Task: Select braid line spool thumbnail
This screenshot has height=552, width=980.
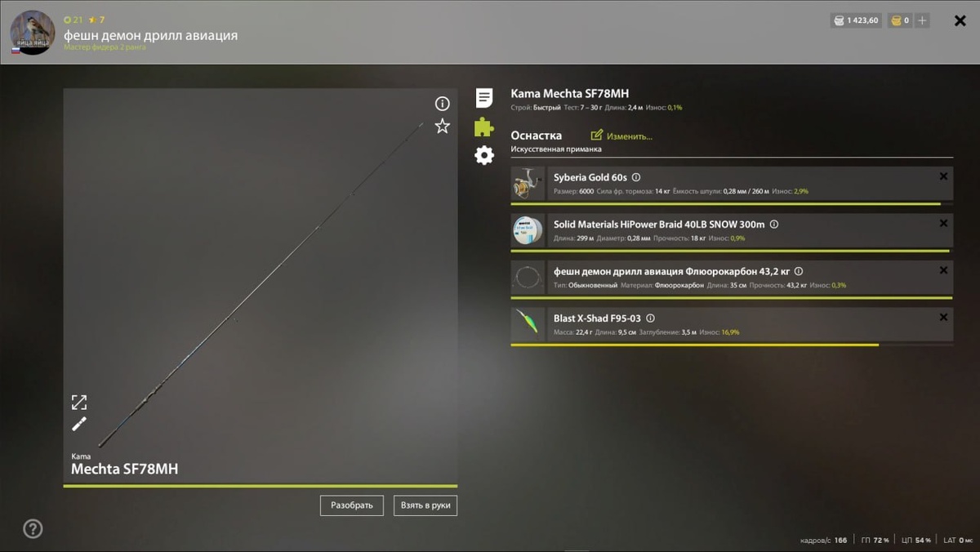Action: point(528,230)
